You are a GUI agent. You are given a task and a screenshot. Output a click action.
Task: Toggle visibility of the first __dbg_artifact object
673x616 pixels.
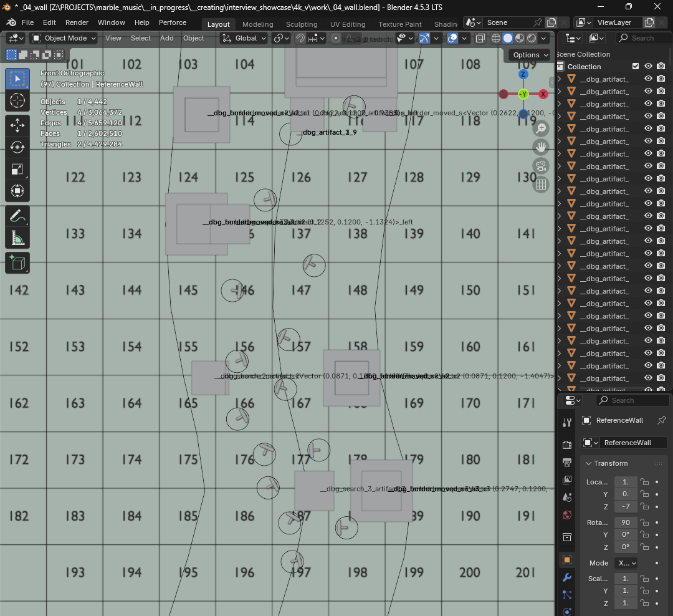pos(648,79)
